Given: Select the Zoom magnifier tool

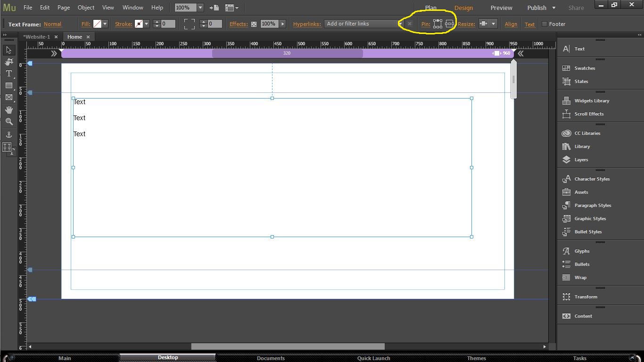Looking at the screenshot, I should click(8, 122).
